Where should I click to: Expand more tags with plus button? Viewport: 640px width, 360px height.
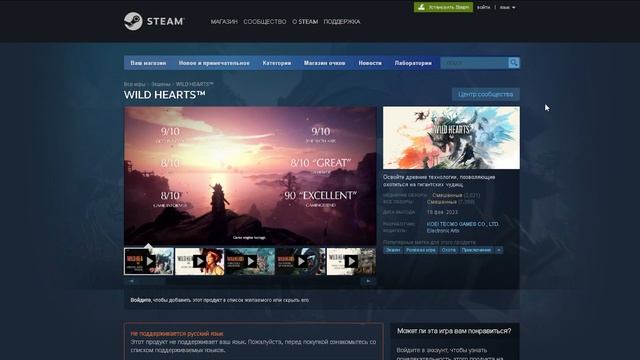[499, 250]
